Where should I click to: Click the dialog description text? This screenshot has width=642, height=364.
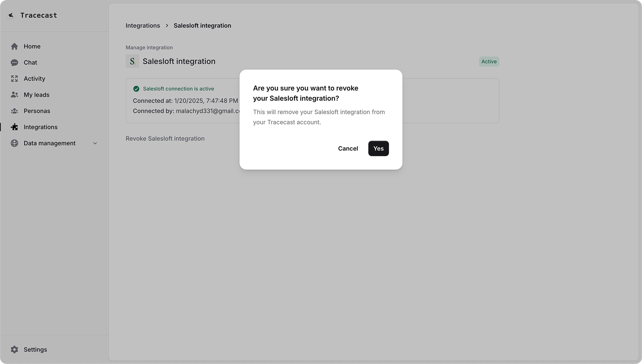[319, 117]
